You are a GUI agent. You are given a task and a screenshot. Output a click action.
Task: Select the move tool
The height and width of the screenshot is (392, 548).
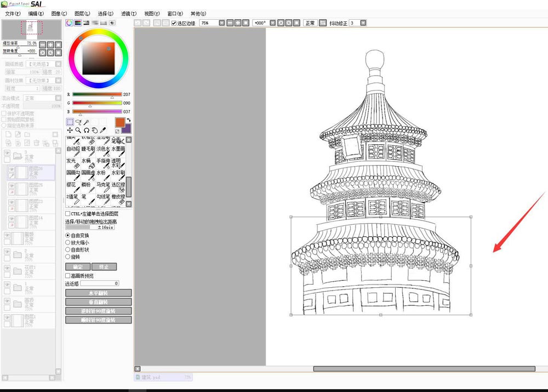[x=70, y=130]
